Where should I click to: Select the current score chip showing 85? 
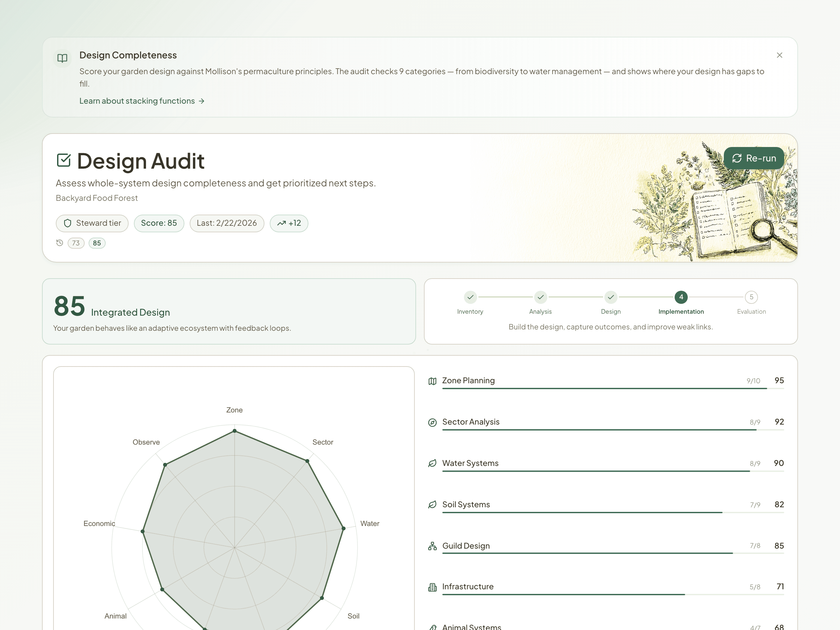[97, 243]
